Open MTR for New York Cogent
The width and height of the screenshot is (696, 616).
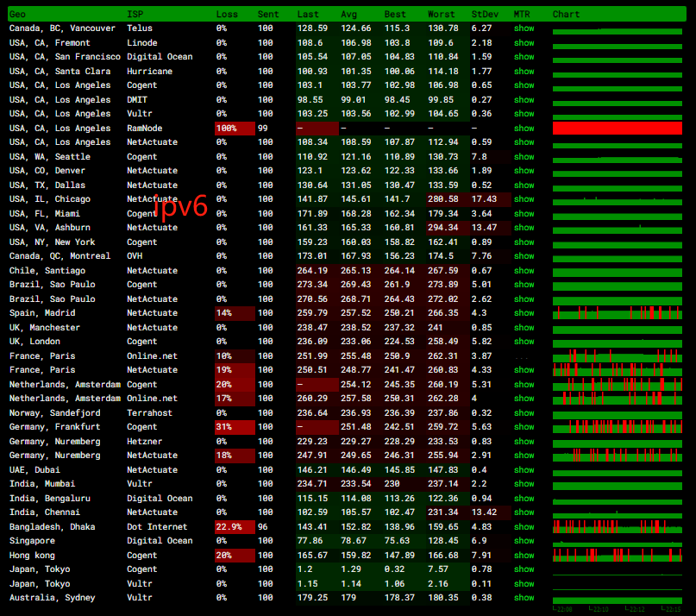point(524,242)
